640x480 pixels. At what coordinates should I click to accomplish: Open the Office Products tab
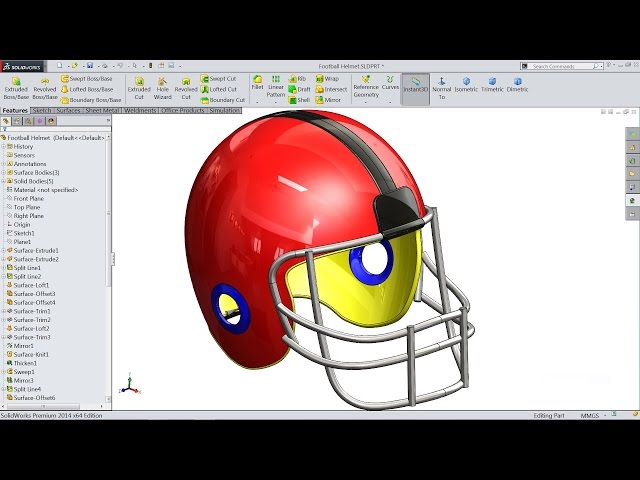click(182, 111)
